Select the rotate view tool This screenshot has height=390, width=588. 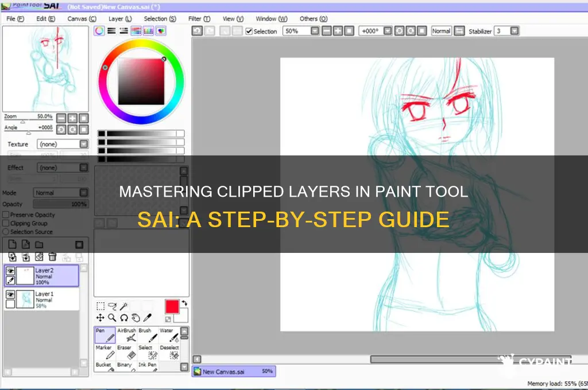(x=124, y=318)
